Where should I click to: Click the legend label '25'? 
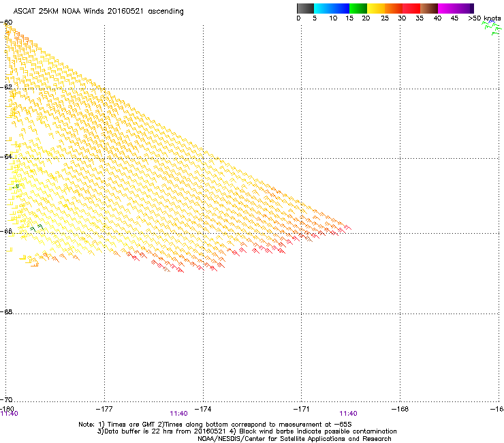pos(385,18)
